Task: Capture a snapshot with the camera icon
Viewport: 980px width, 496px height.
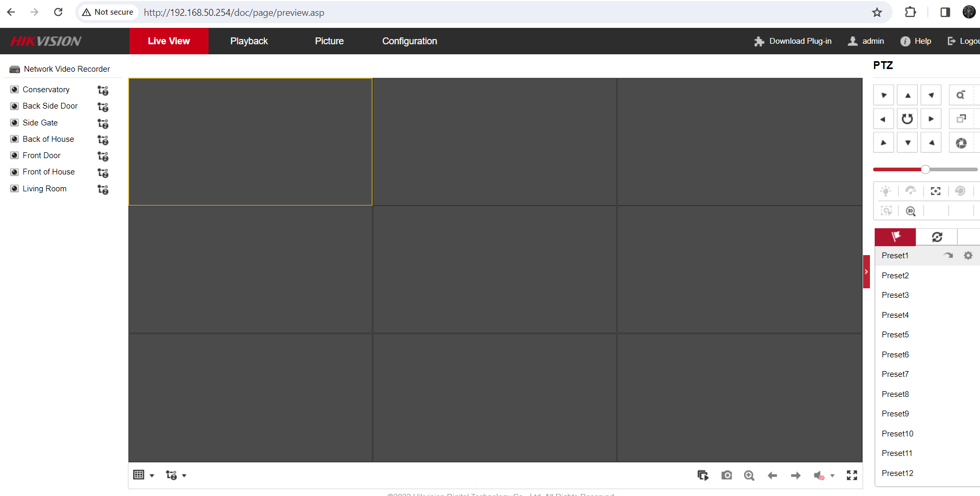Action: click(727, 475)
